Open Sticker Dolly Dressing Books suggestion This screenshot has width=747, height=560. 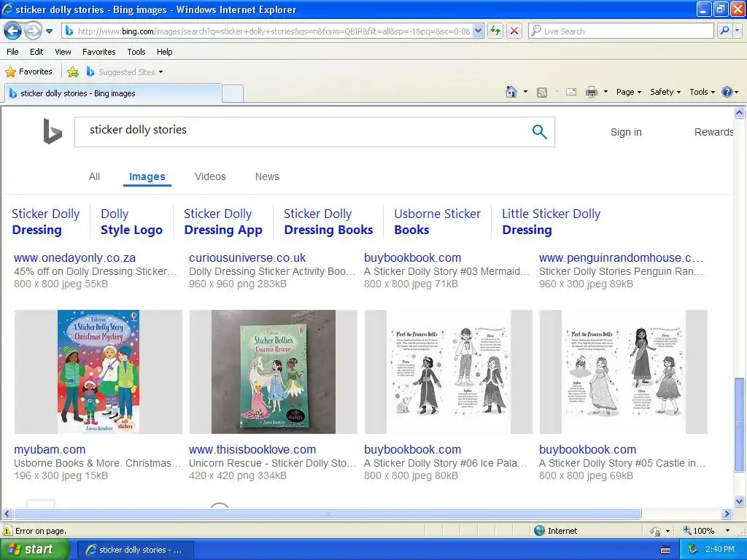pyautogui.click(x=328, y=222)
